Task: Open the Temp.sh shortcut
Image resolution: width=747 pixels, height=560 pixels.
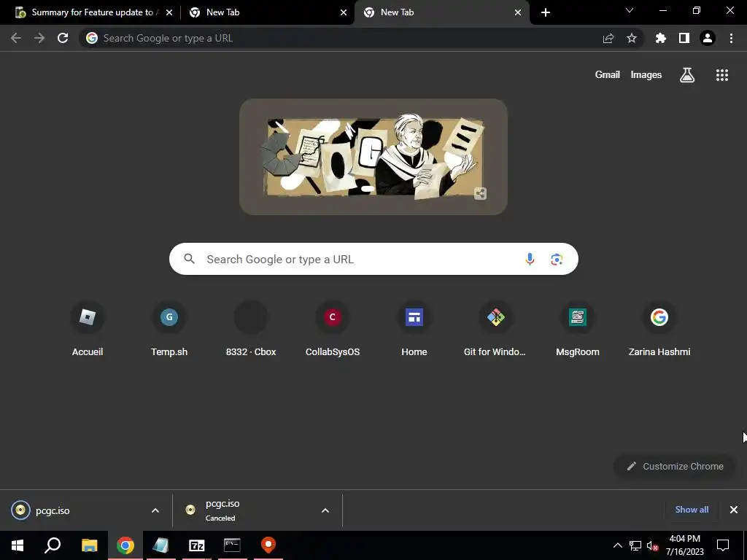Action: (x=169, y=329)
